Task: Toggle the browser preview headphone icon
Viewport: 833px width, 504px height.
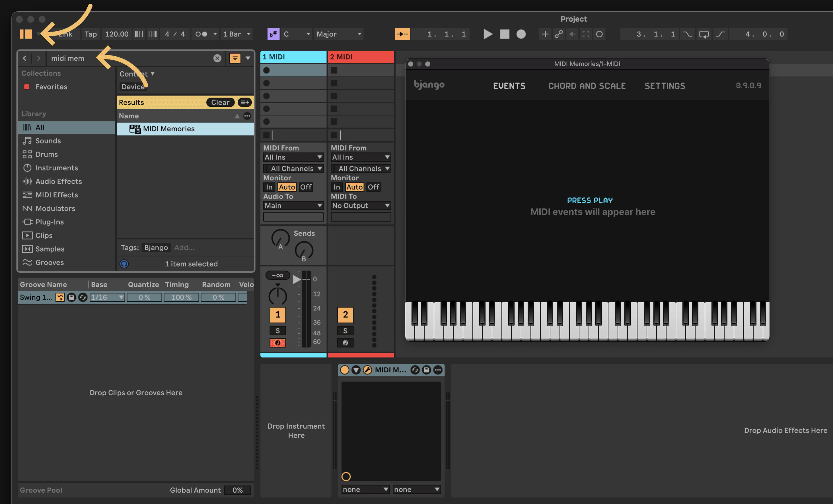Action: 124,264
